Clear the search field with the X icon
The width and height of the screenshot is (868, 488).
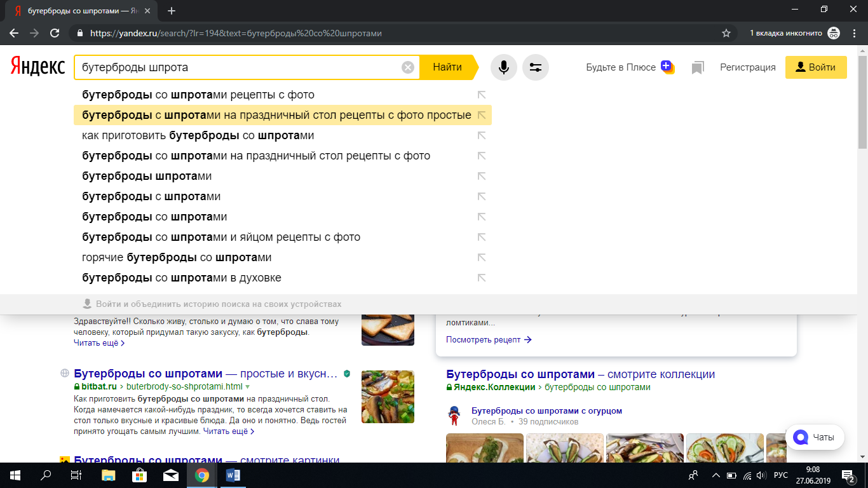pos(408,67)
